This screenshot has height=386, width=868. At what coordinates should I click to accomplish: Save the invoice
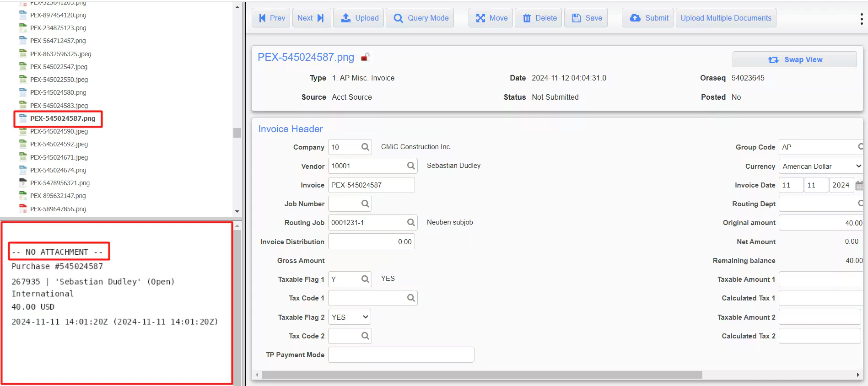click(586, 18)
